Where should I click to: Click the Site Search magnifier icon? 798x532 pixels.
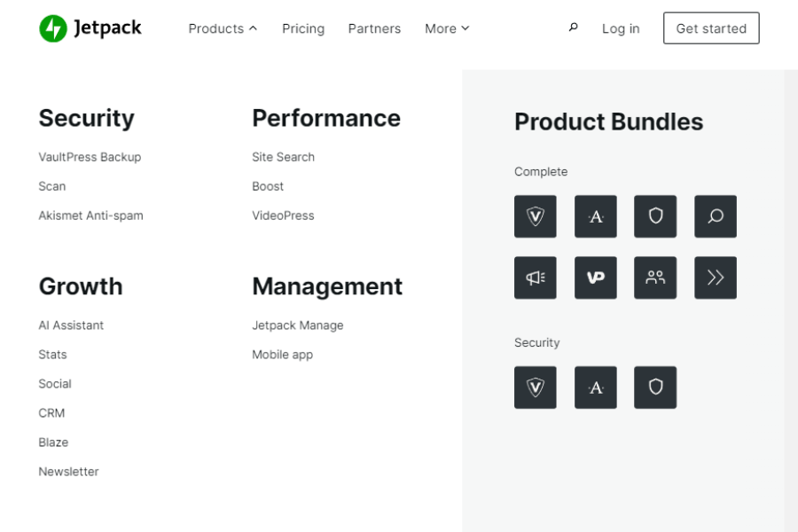716,216
